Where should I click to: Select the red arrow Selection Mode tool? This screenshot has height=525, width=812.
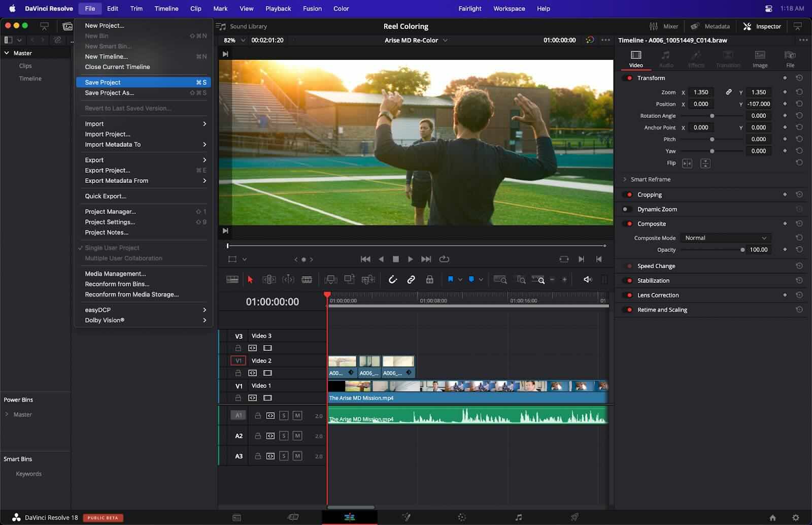point(250,279)
